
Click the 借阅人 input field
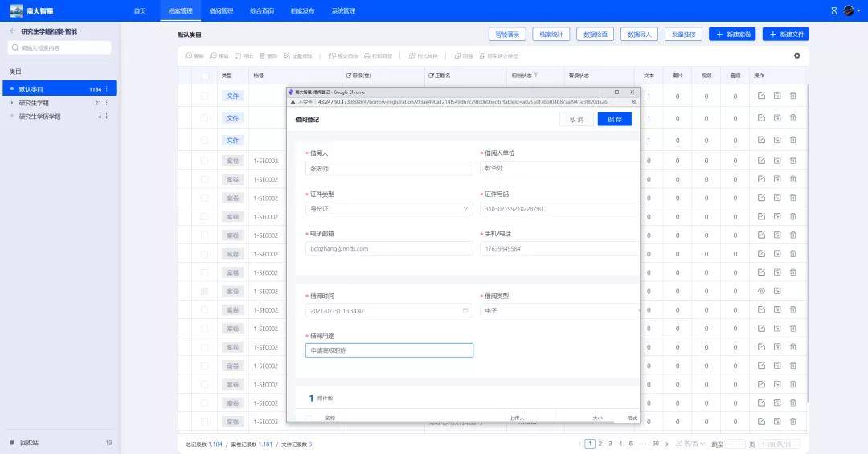389,169
